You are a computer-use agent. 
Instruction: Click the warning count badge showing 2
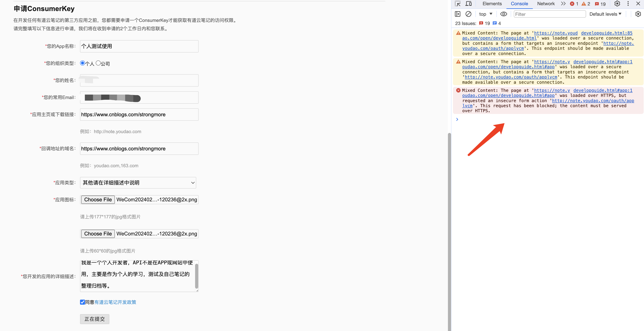[x=586, y=4]
